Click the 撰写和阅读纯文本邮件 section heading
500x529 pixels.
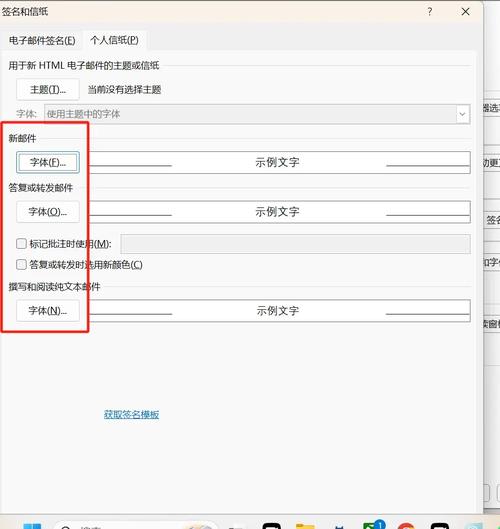54,287
